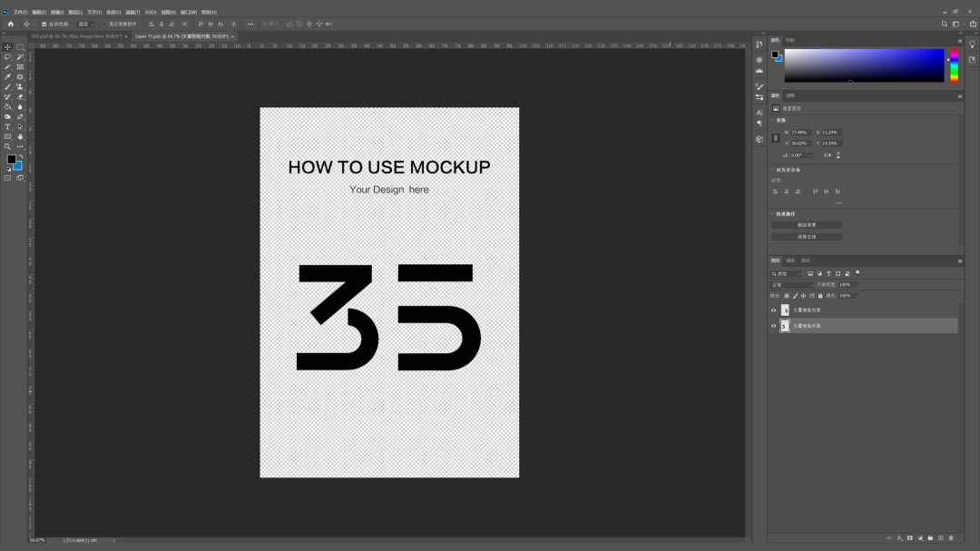This screenshot has height=551, width=980.
Task: Click the trash icon to delete layer
Action: [x=951, y=538]
